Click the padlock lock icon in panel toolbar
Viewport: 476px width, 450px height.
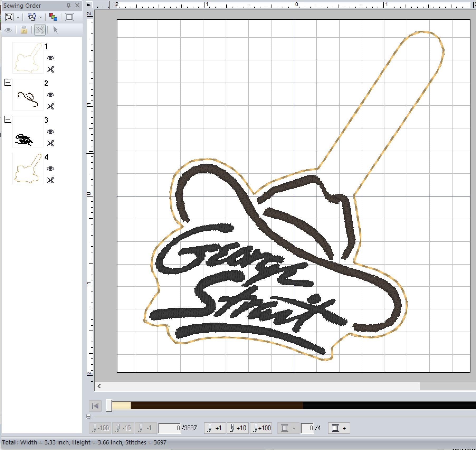(24, 30)
